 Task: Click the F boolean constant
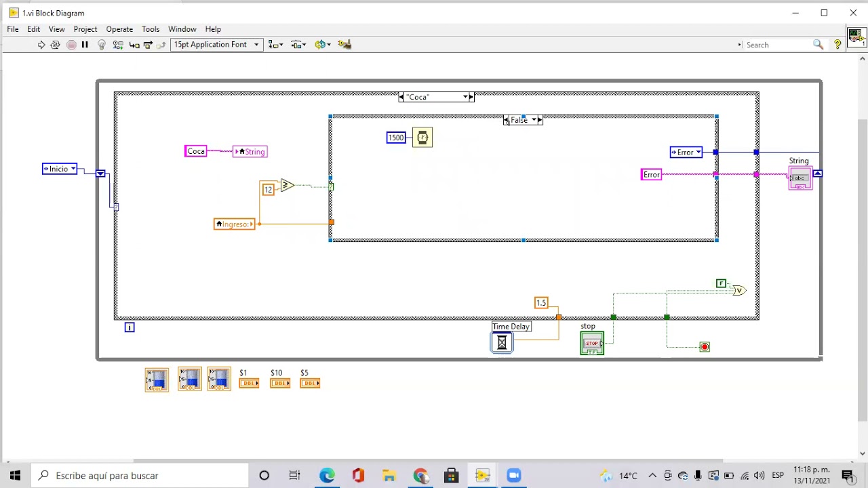[x=722, y=283]
